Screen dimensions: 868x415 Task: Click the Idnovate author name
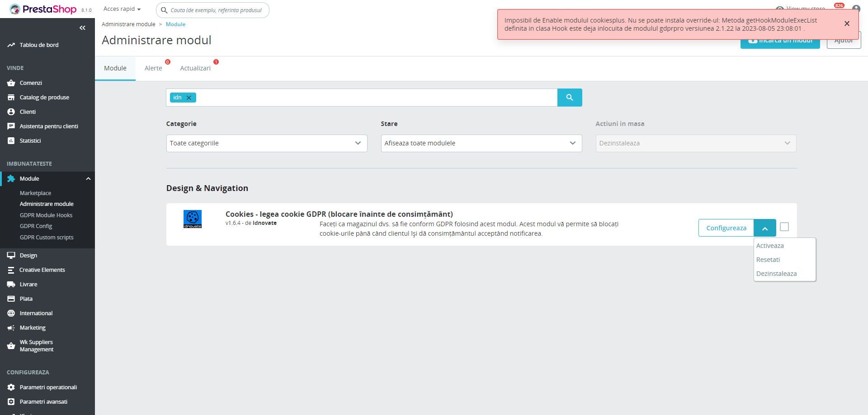(264, 223)
